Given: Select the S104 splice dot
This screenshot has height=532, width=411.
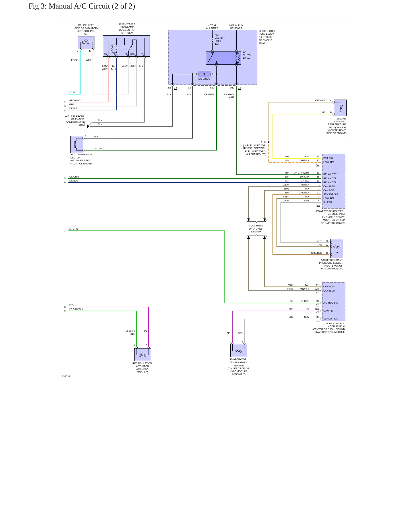Looking at the screenshot, I should [269, 142].
